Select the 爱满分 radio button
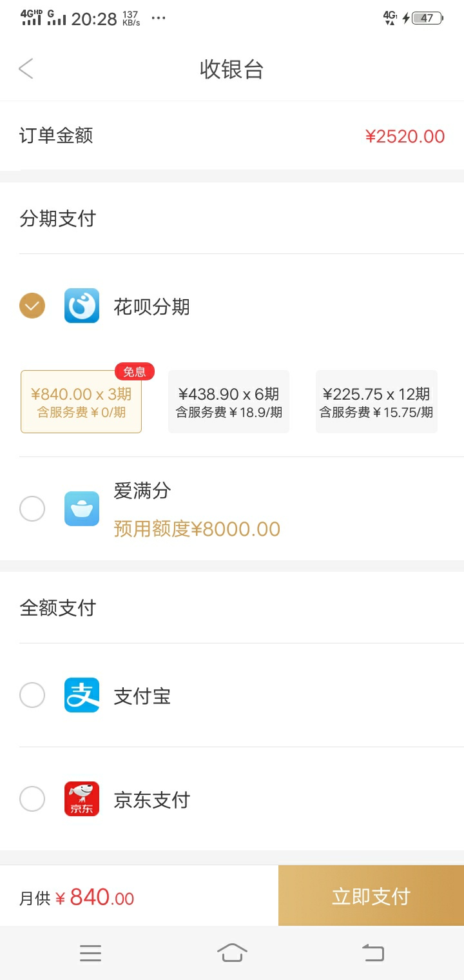Image resolution: width=464 pixels, height=980 pixels. click(32, 509)
